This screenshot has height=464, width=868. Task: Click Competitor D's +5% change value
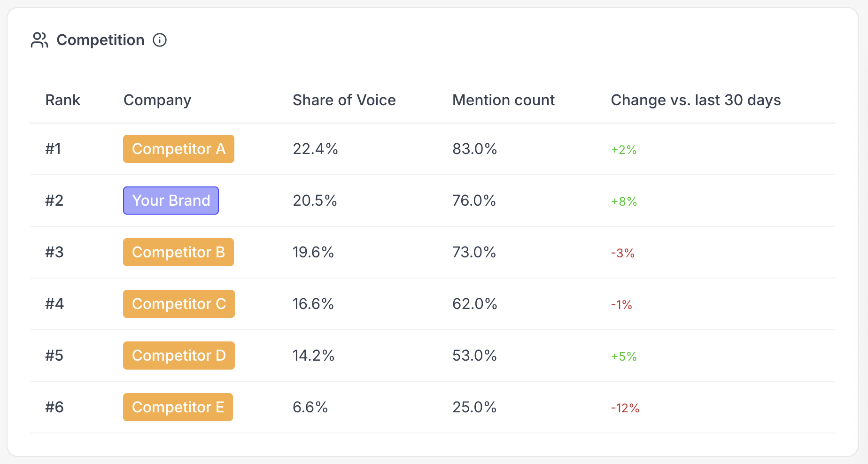624,356
